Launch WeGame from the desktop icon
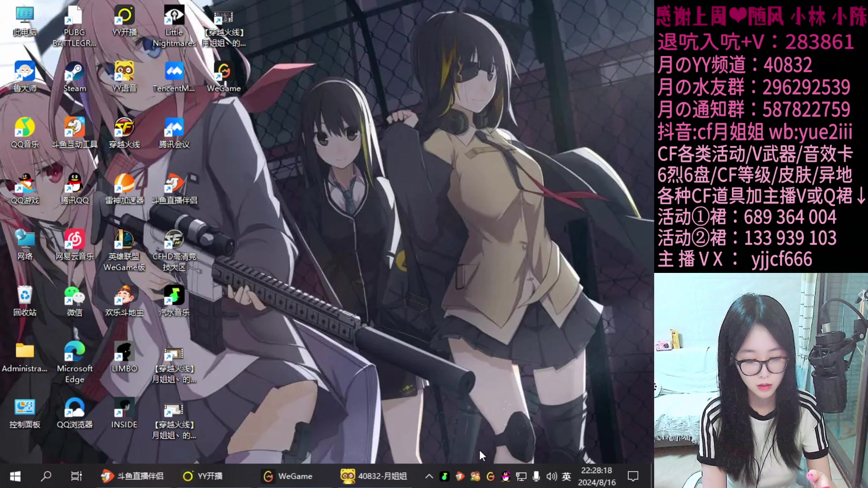Viewport: 868px width, 488px height. tap(224, 77)
